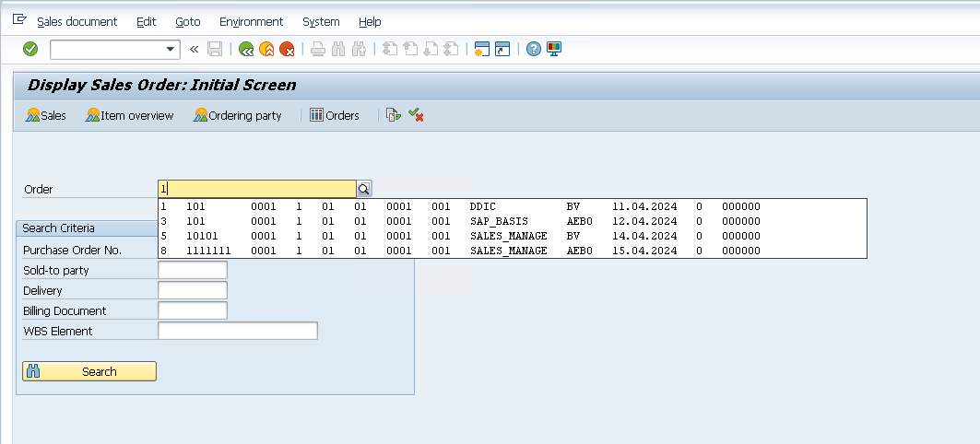Click the red Cancel icon
The image size is (980, 444).
tap(287, 49)
